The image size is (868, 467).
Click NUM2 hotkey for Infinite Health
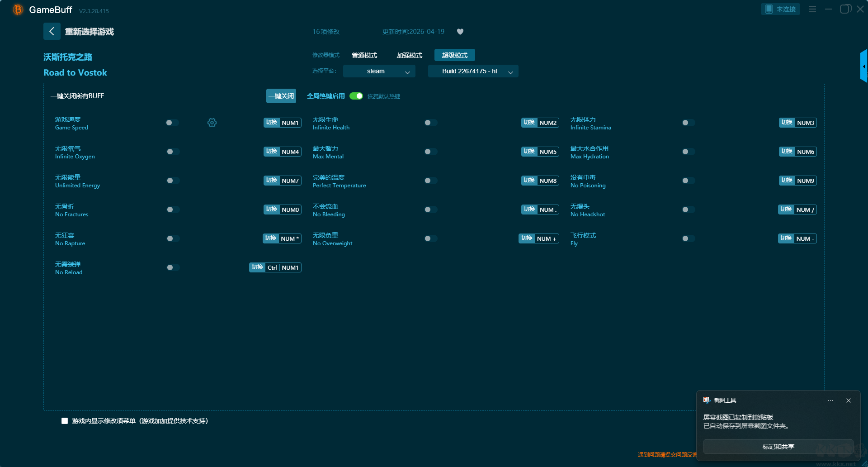(x=548, y=123)
